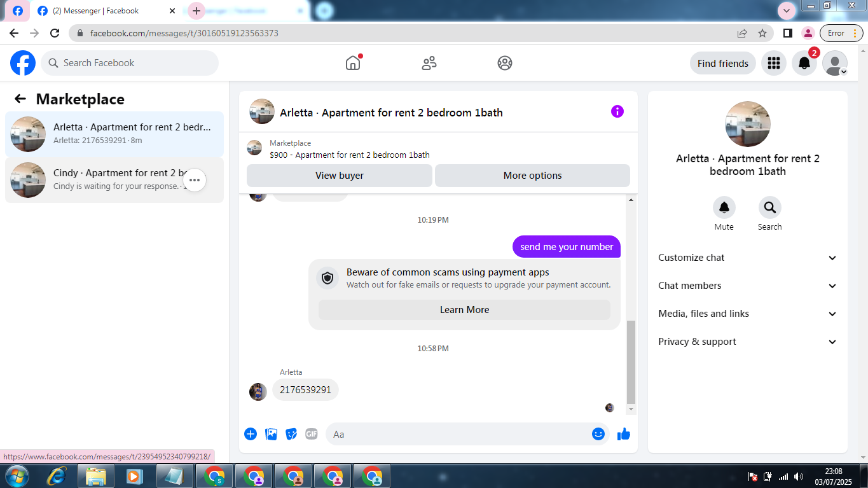Expand the Chat members section
This screenshot has width=868, height=488.
click(748, 286)
